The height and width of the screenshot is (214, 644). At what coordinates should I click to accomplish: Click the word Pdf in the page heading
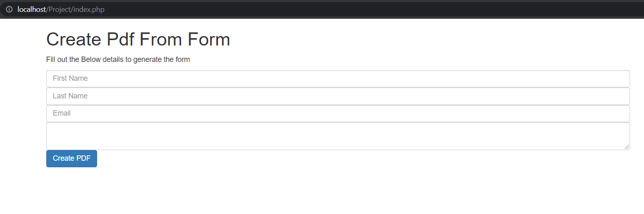pyautogui.click(x=120, y=39)
